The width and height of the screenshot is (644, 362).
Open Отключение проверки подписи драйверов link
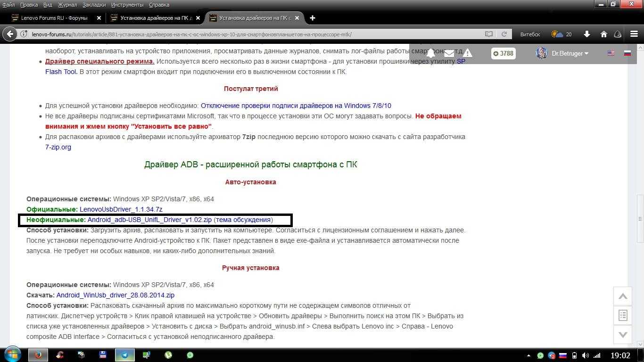(296, 106)
